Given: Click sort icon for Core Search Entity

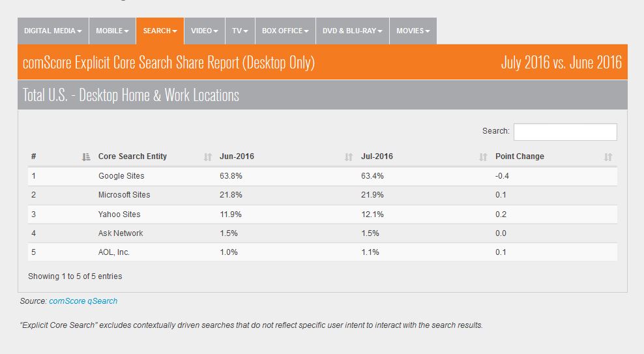Looking at the screenshot, I should click(x=208, y=157).
